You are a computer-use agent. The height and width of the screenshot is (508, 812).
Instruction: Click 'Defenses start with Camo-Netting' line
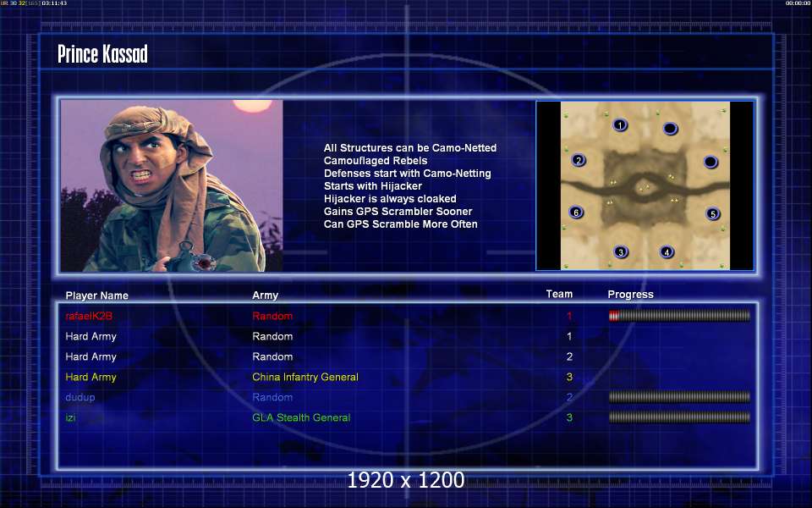click(407, 173)
